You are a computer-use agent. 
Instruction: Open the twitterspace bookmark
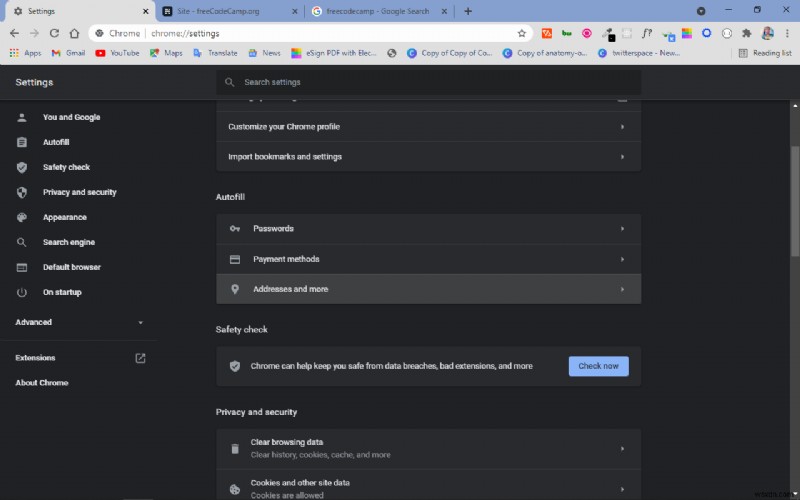[x=639, y=53]
